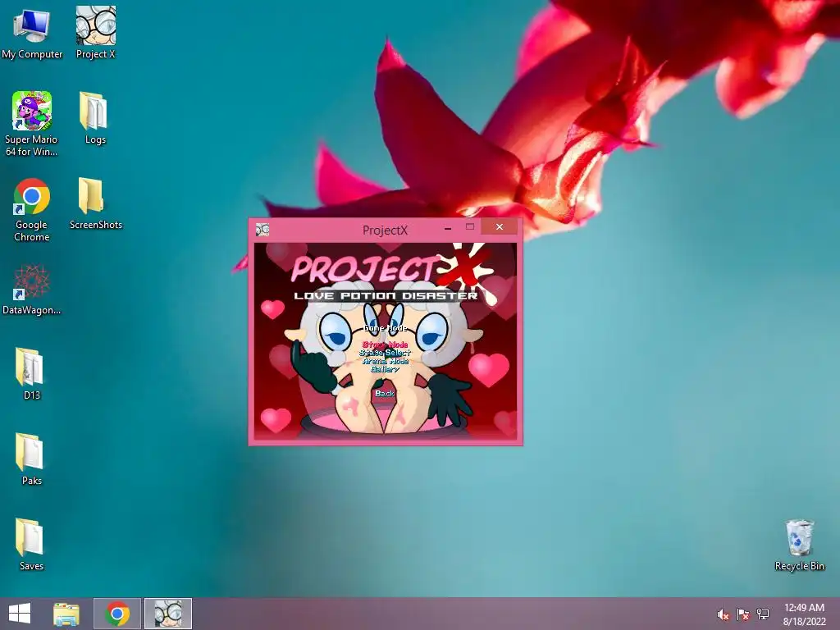Viewport: 840px width, 630px height.
Task: Open the My Computer desktop icon
Action: tap(32, 33)
